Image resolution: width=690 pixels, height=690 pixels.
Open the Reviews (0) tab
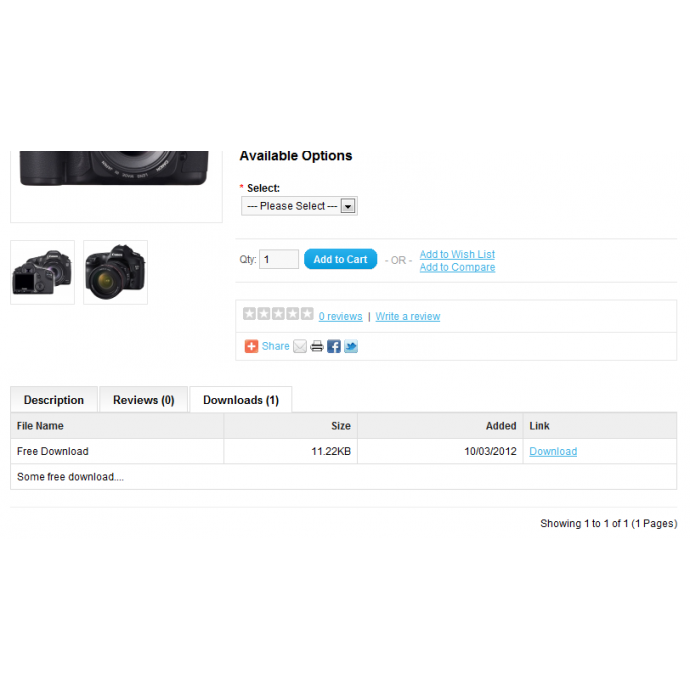coord(143,400)
